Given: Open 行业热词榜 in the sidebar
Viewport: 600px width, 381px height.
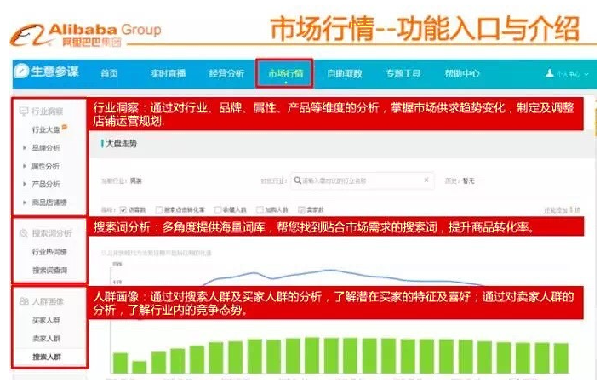Looking at the screenshot, I should [49, 251].
